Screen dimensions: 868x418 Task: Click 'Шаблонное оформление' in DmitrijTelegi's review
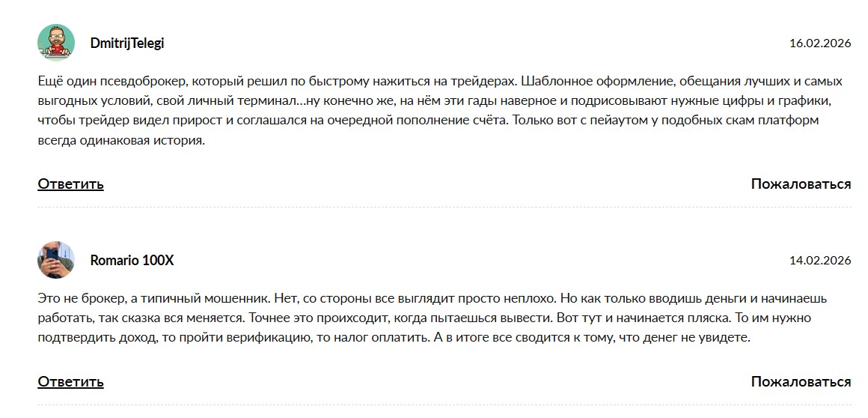click(583, 80)
